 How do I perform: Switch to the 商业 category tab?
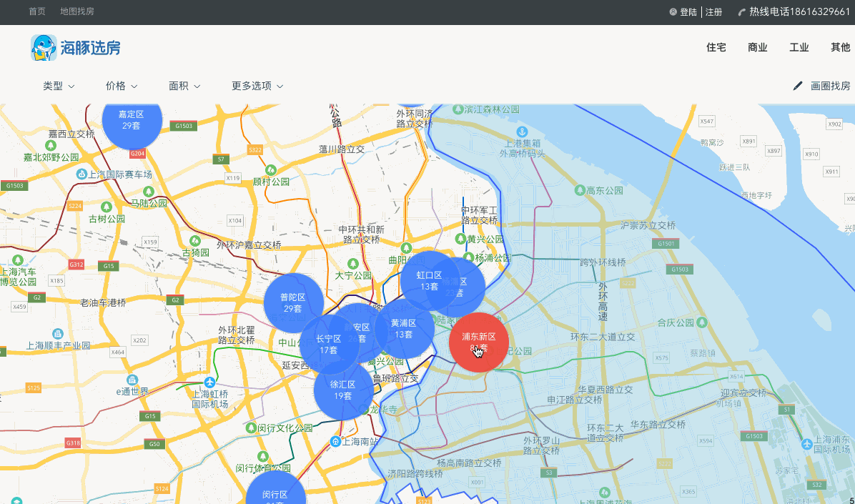click(757, 47)
